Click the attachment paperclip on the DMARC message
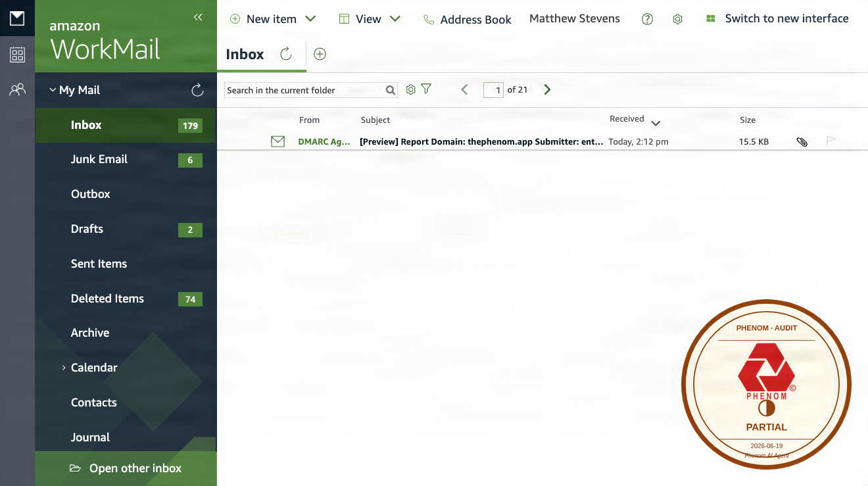868x486 pixels. tap(802, 141)
